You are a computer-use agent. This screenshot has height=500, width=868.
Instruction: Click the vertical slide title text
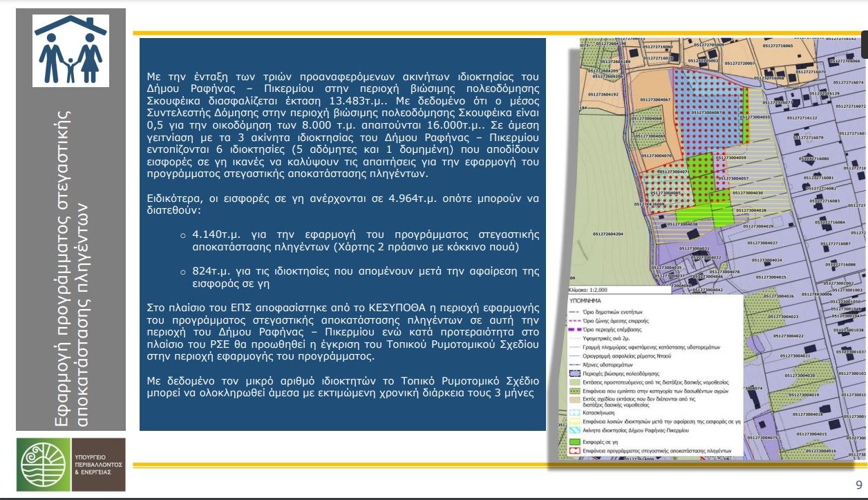coord(73,277)
